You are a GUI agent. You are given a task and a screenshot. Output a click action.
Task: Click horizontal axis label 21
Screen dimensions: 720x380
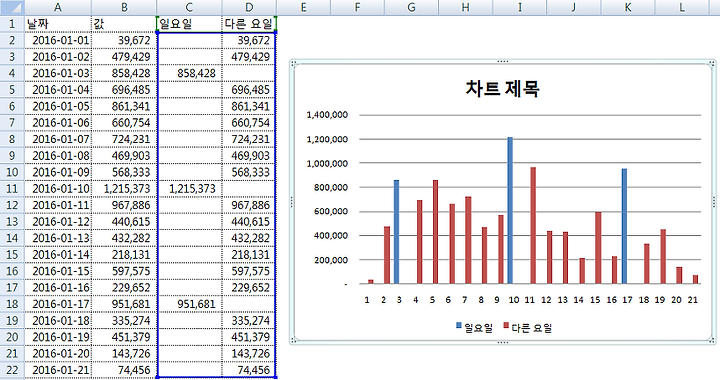point(693,300)
